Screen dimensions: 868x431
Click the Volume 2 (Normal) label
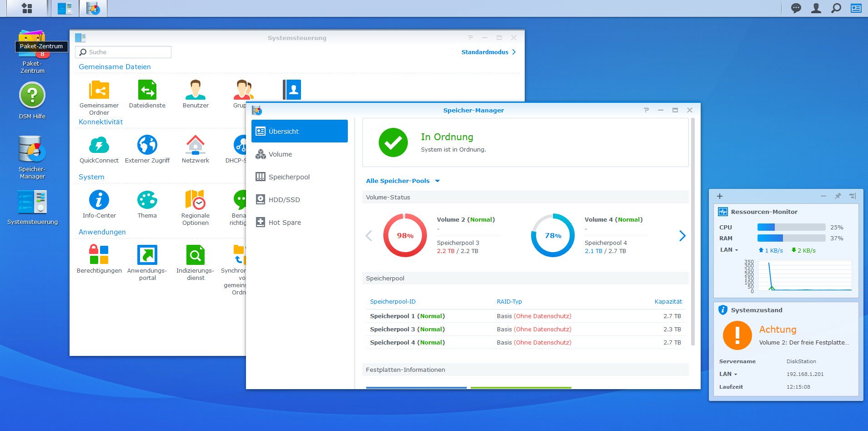click(x=466, y=219)
